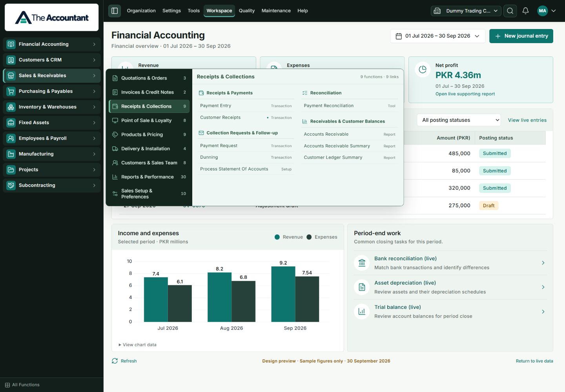Viewport: 565px width, 392px height.
Task: Open Payment Reconciliation tool
Action: pyautogui.click(x=350, y=106)
